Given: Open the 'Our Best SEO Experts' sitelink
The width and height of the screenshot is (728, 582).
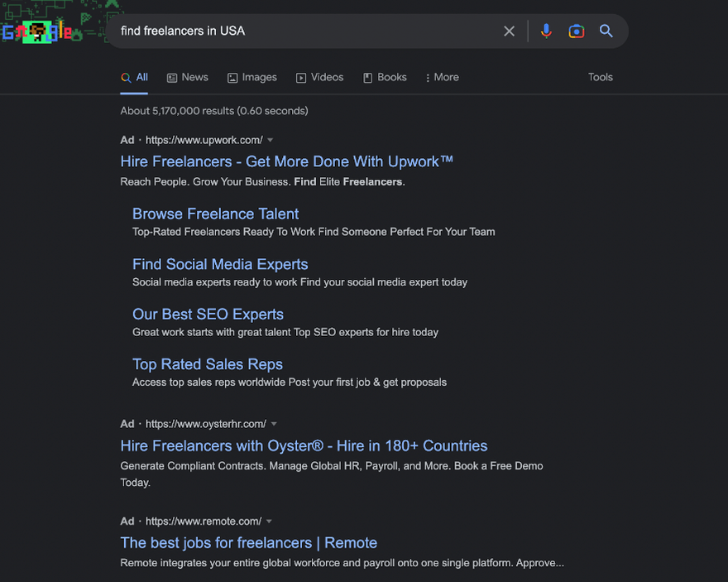Looking at the screenshot, I should pyautogui.click(x=208, y=315).
